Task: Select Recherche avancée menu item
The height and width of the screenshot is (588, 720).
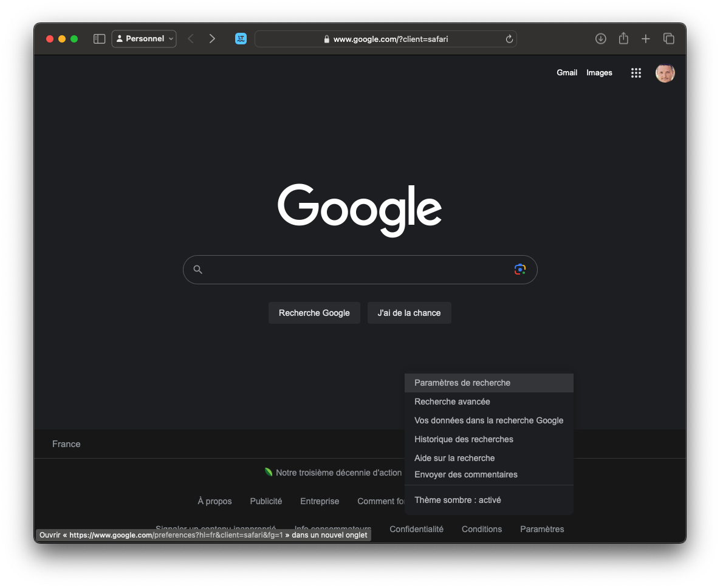Action: tap(489, 402)
